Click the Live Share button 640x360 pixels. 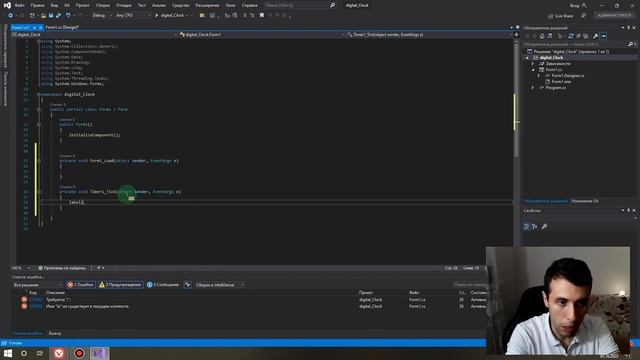pos(560,16)
